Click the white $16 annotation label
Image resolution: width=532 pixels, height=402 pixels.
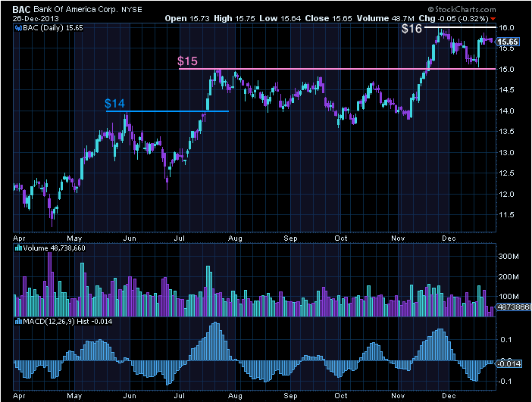coord(412,29)
